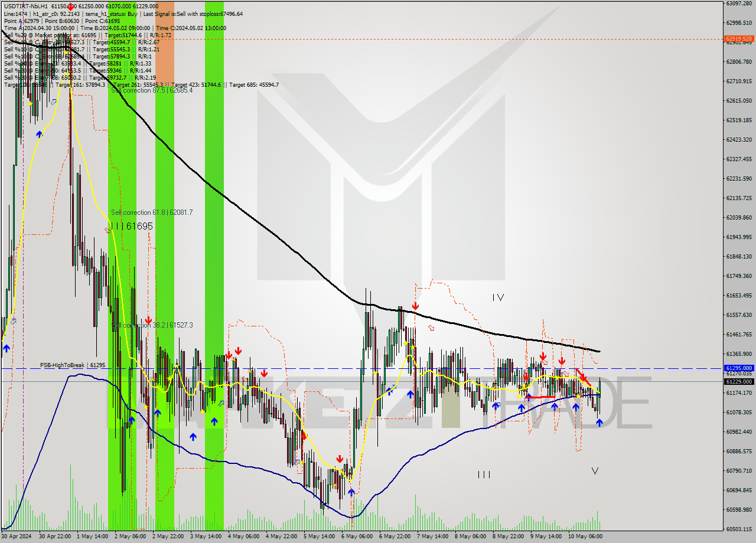This screenshot has height=543, width=756.
Task: Click the red 62919.520 price tag
Action: tap(739, 39)
